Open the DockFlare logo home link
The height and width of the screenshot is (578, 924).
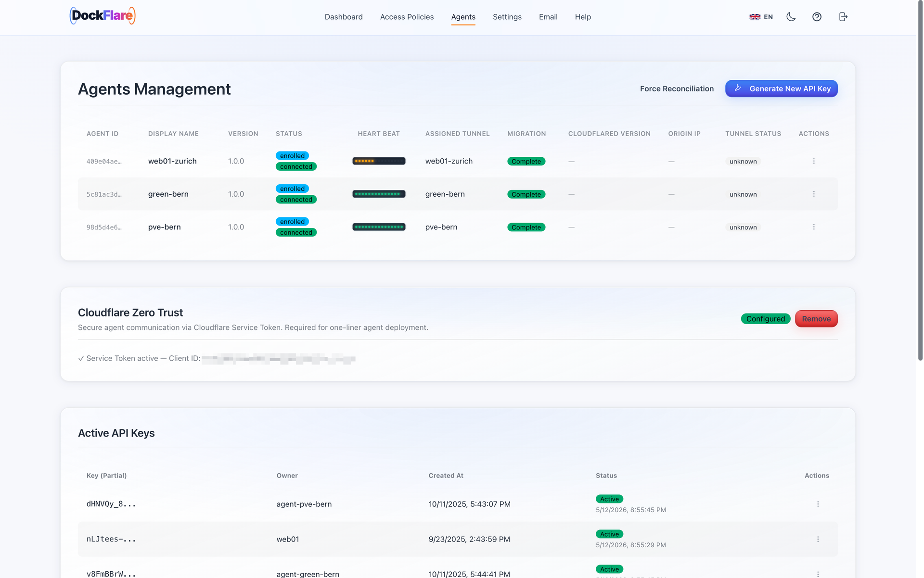pos(103,16)
